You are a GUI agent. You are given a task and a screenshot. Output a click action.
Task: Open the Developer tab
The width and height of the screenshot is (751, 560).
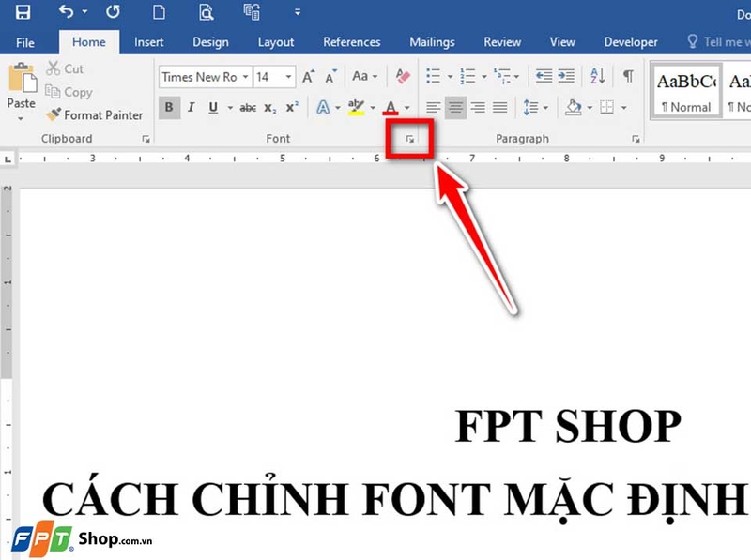point(631,42)
